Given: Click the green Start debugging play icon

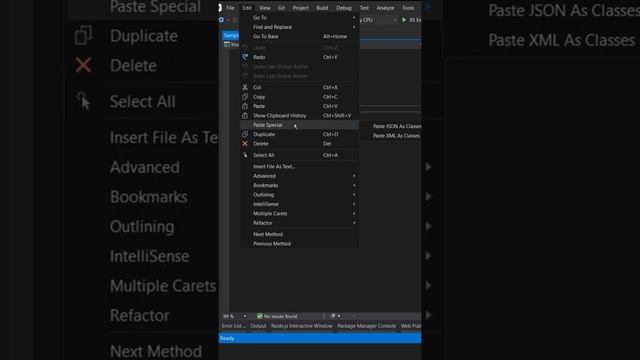Looking at the screenshot, I should (x=404, y=20).
